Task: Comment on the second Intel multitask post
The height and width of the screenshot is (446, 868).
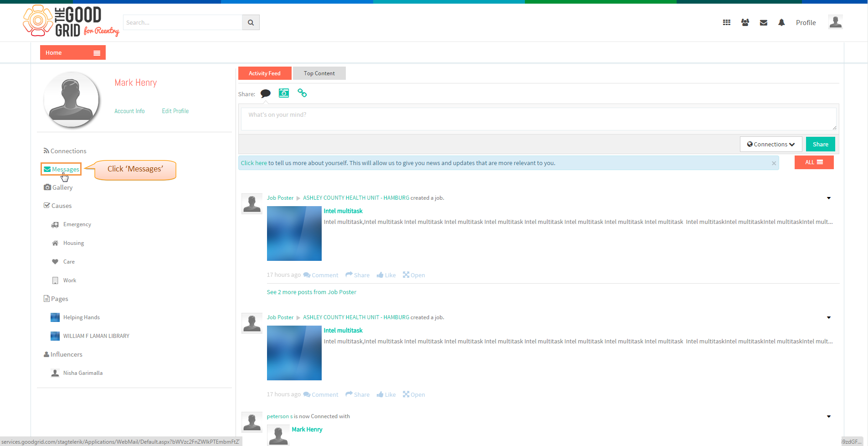Action: point(321,394)
